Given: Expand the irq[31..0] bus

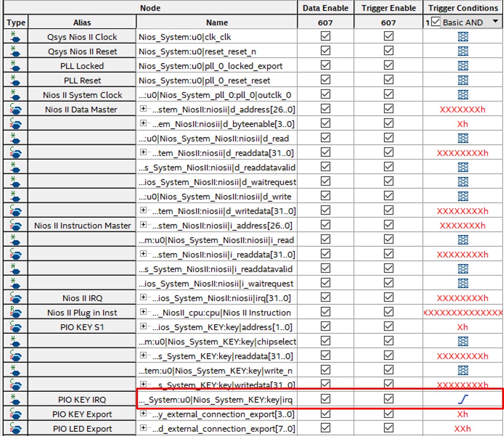Looking at the screenshot, I should tap(144, 297).
